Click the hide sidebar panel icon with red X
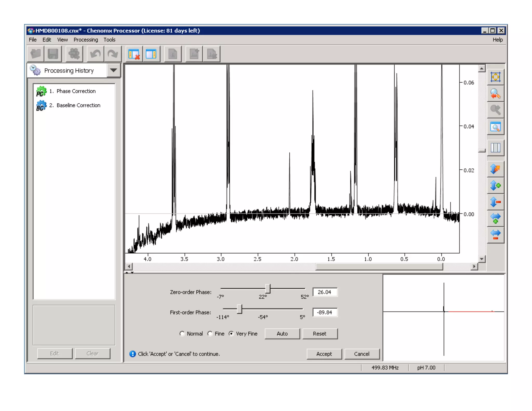This screenshot has width=532, height=411. pos(134,54)
